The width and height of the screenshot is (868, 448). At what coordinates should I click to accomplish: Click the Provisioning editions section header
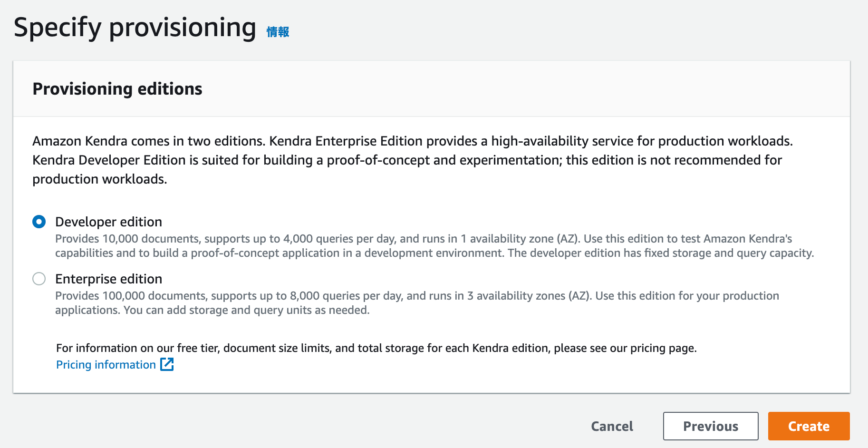click(x=117, y=88)
